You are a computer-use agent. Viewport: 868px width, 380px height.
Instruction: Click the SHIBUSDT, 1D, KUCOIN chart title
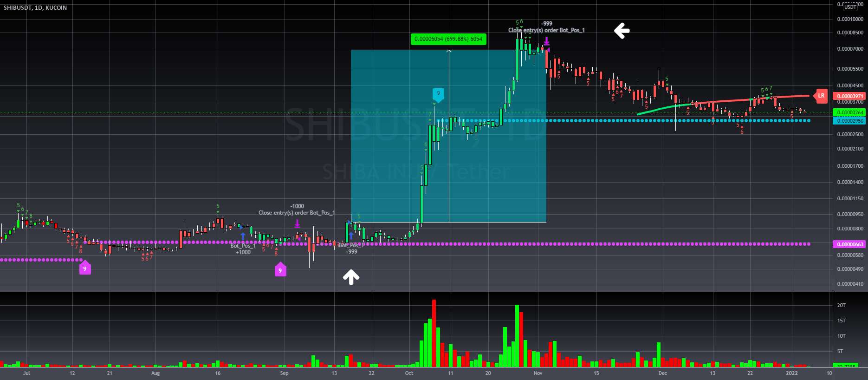[x=35, y=8]
